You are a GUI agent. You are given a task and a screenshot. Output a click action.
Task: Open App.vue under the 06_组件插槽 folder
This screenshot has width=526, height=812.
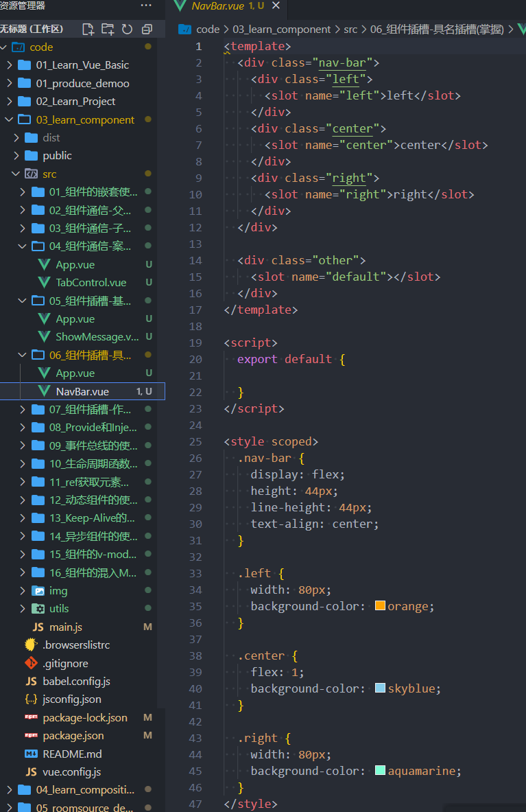pos(75,373)
